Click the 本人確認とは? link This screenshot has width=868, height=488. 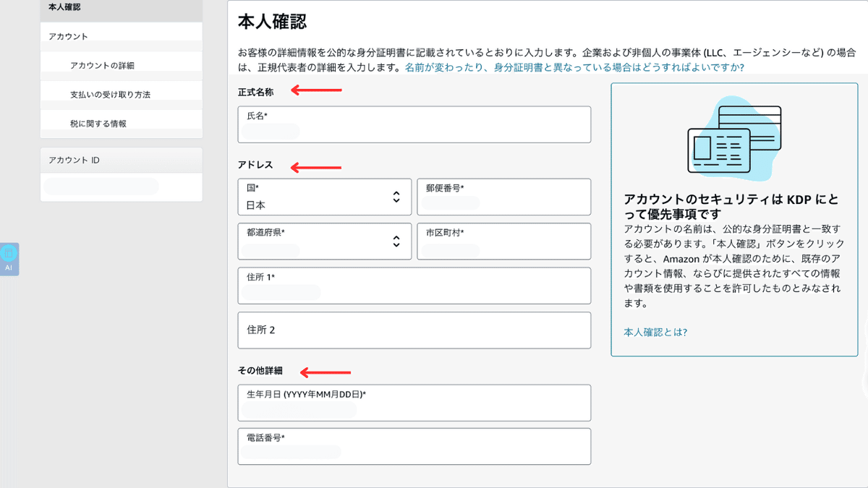(653, 331)
